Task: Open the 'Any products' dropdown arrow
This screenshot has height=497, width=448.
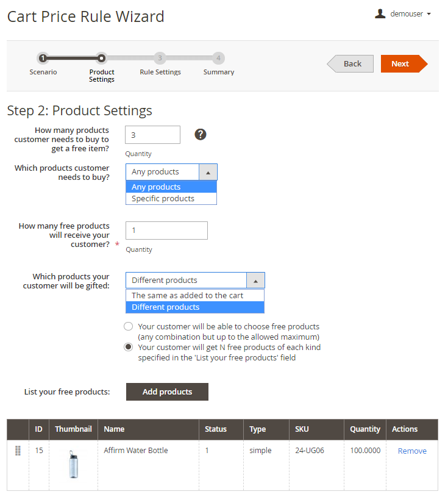Action: pyautogui.click(x=208, y=172)
